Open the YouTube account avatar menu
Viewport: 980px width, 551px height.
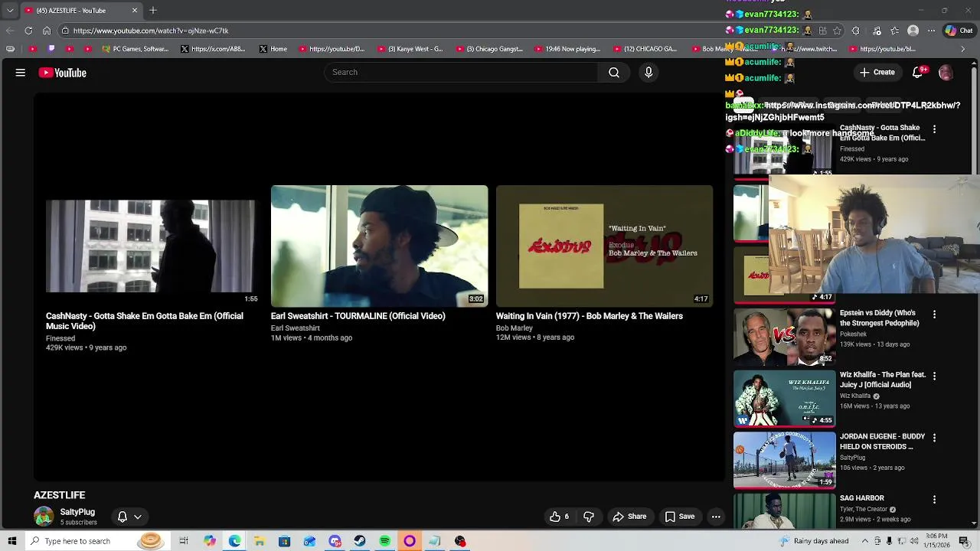pyautogui.click(x=946, y=73)
